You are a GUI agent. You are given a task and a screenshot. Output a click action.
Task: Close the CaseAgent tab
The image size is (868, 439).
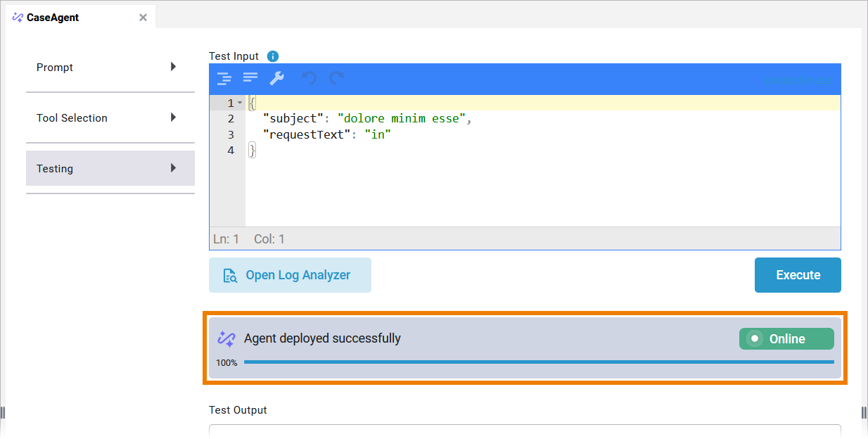point(143,18)
